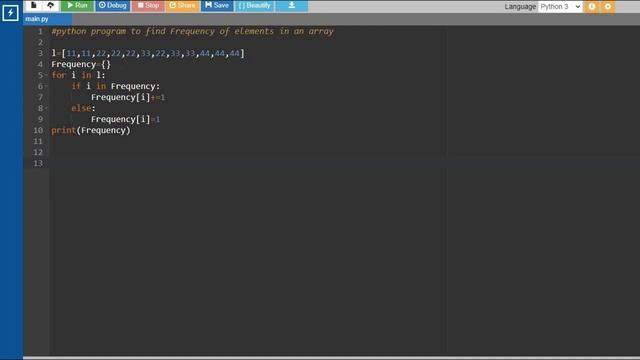Click line number 13 in the gutter
The width and height of the screenshot is (640, 360).
(x=38, y=163)
